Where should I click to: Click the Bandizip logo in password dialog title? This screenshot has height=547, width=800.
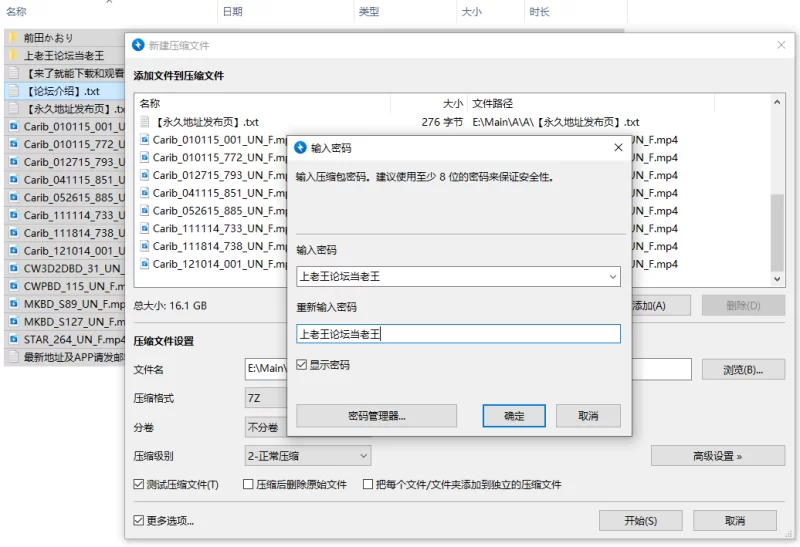pos(301,147)
